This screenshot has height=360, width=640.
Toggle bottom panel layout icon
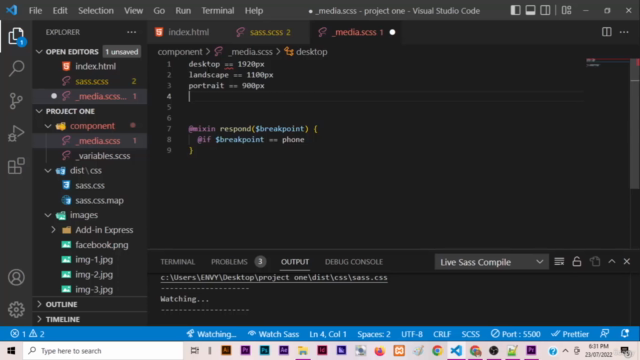click(x=530, y=10)
